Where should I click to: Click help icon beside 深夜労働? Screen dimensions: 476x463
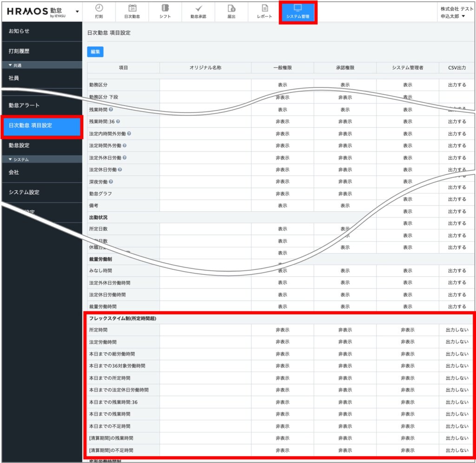click(111, 182)
